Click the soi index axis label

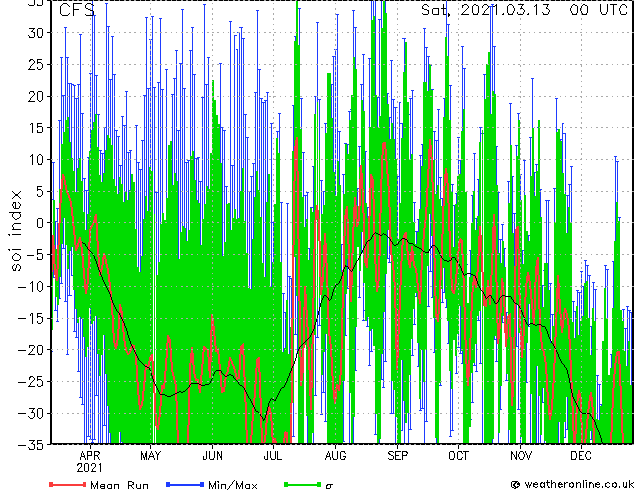(x=16, y=231)
